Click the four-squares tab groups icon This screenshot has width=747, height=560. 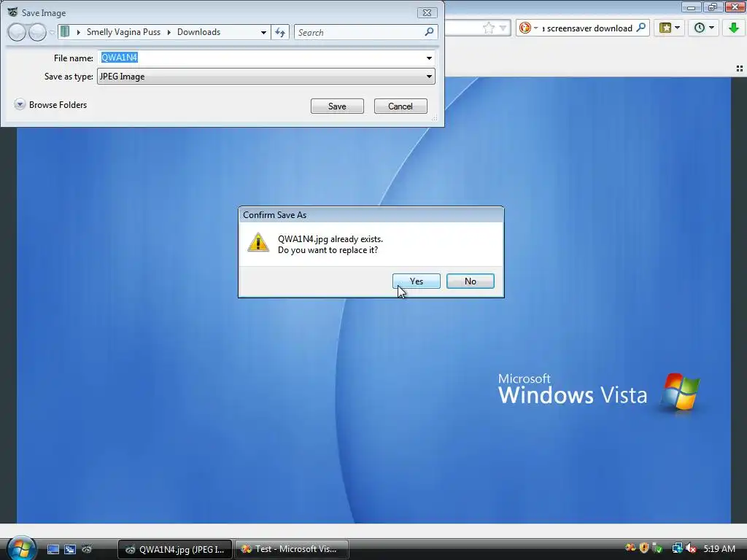[740, 69]
